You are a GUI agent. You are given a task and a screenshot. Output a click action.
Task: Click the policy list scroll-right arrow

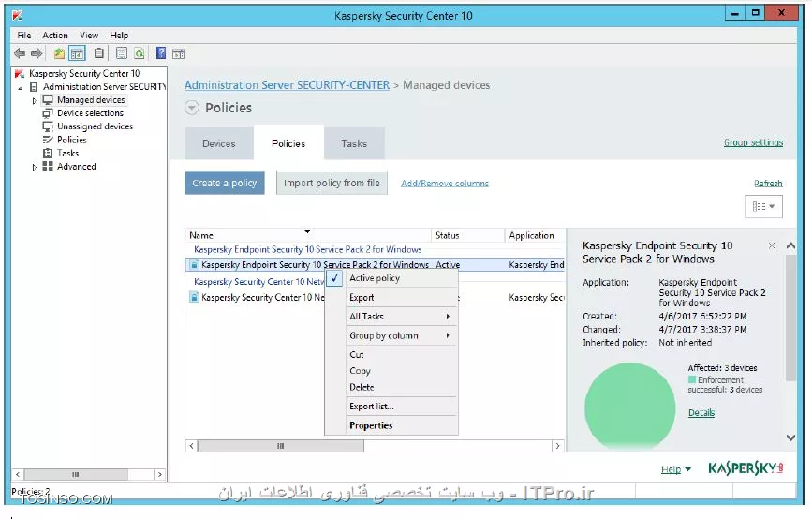pyautogui.click(x=558, y=445)
